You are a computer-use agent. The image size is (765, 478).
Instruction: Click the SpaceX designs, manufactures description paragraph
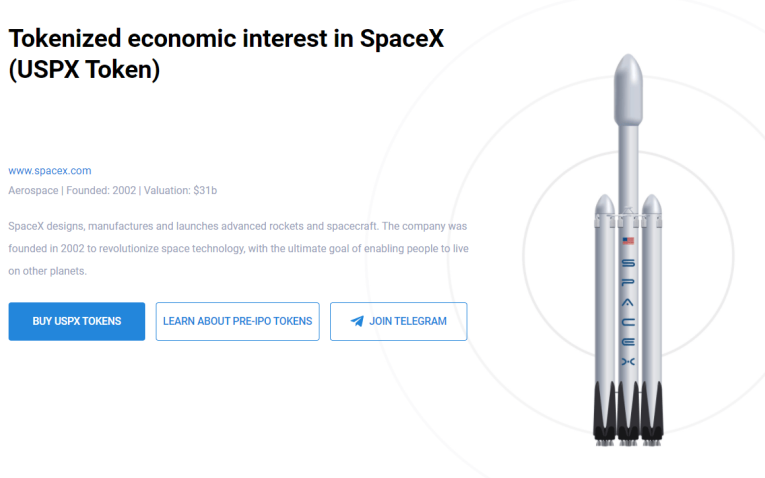pos(239,249)
